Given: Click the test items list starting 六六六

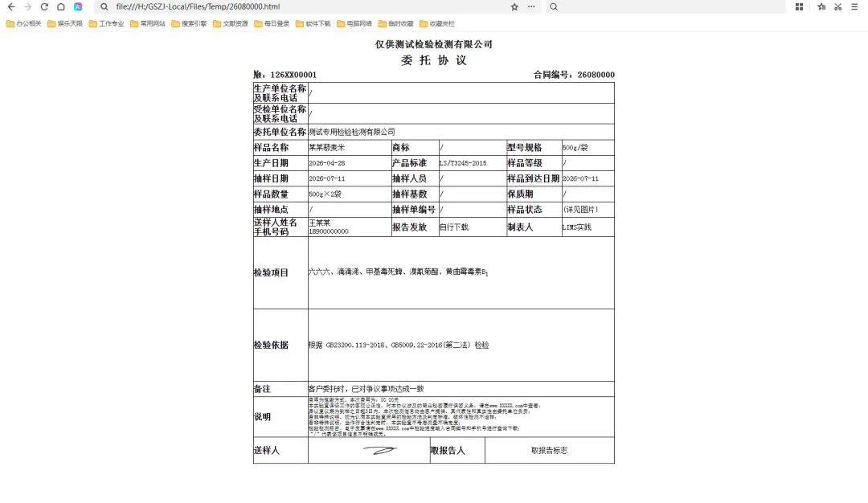Looking at the screenshot, I should pos(398,272).
